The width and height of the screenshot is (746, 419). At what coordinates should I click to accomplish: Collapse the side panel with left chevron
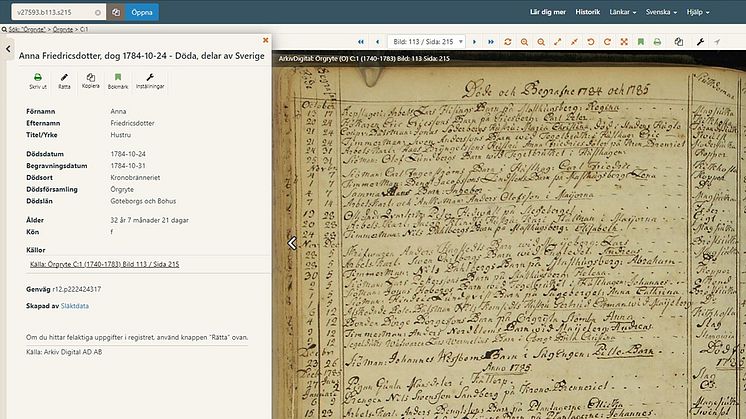point(8,49)
